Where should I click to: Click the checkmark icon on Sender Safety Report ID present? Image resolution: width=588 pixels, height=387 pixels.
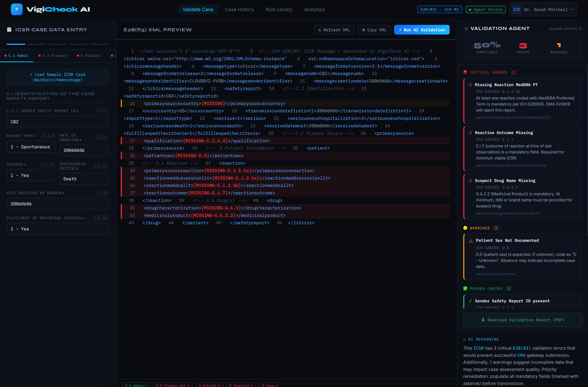coord(470,301)
